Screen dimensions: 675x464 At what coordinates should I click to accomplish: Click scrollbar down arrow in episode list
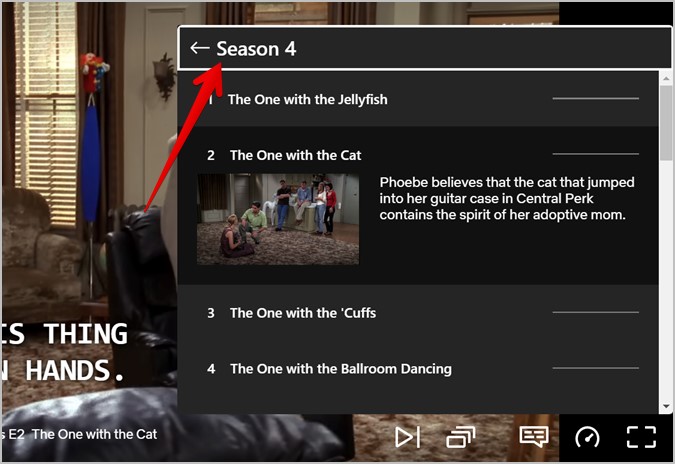coord(666,406)
